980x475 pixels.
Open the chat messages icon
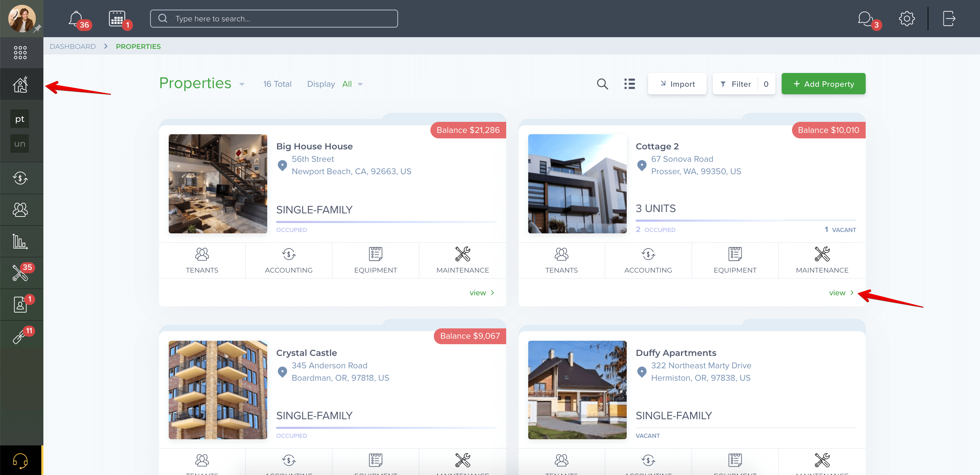point(865,19)
